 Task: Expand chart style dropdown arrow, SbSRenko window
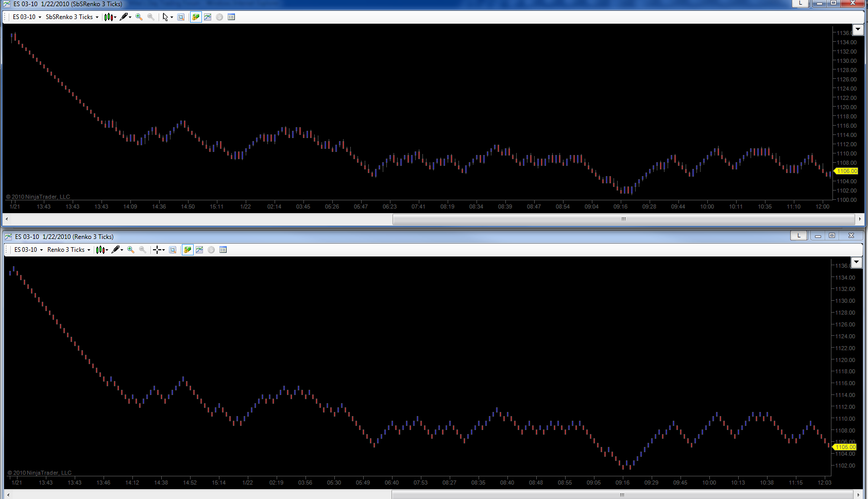point(115,17)
